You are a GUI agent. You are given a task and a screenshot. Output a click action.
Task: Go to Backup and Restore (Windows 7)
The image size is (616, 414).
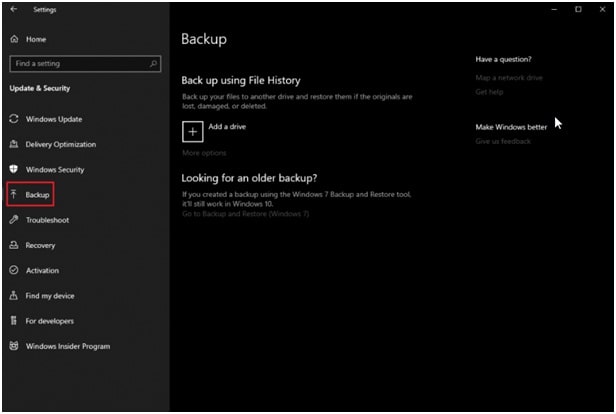coord(246,214)
